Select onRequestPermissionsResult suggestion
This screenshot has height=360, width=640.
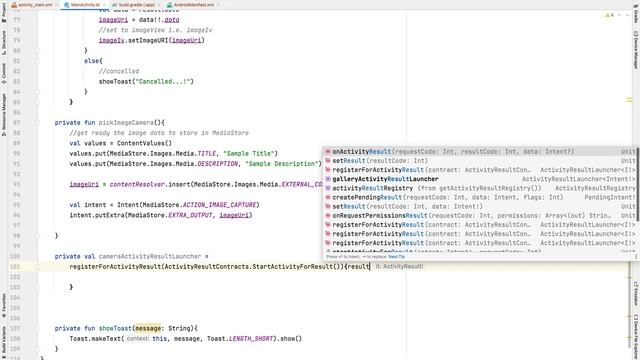point(480,216)
